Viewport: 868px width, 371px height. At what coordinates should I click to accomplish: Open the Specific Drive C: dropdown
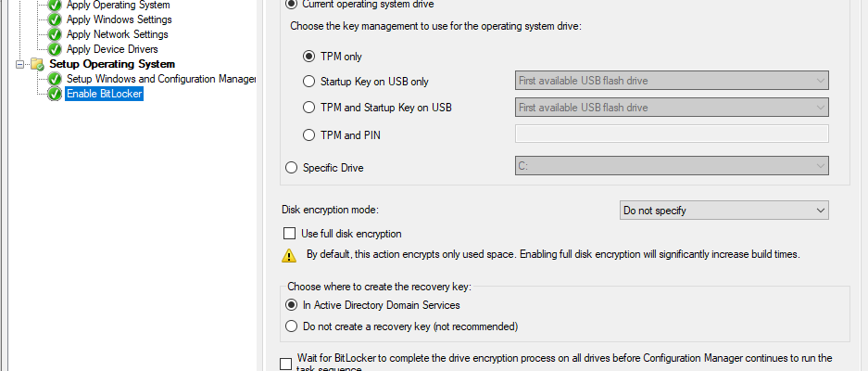tap(672, 166)
